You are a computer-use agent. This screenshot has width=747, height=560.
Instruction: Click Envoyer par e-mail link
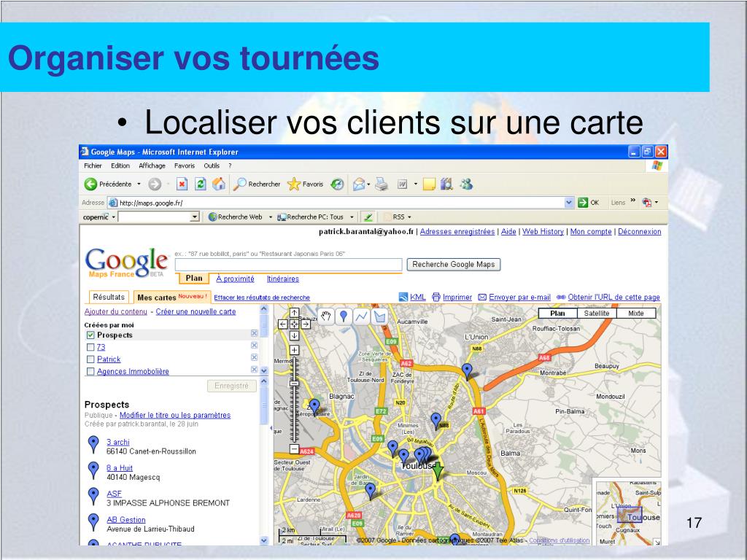[519, 297]
